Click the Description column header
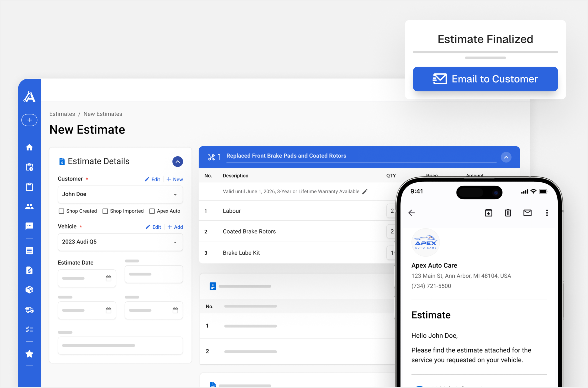This screenshot has height=388, width=588. [x=235, y=175]
